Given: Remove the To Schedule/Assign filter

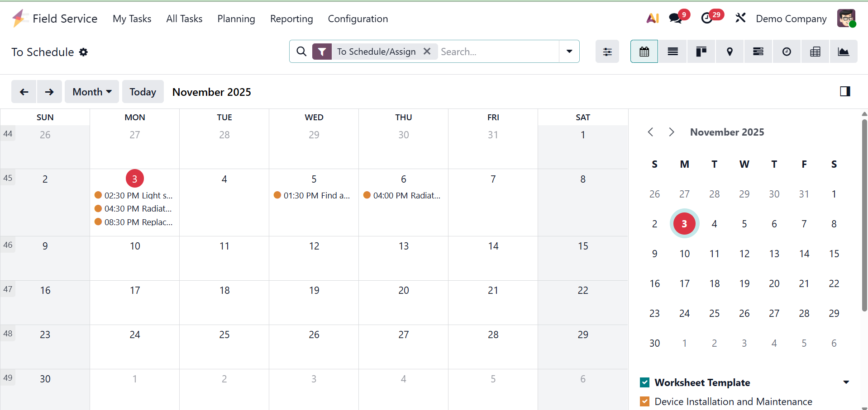Looking at the screenshot, I should click(x=427, y=52).
